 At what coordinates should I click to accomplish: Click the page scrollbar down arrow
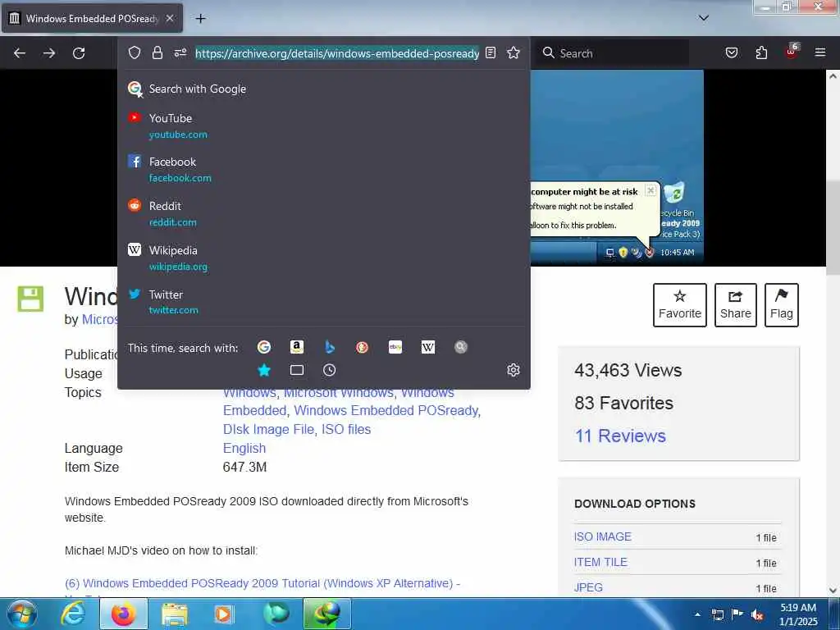(833, 591)
